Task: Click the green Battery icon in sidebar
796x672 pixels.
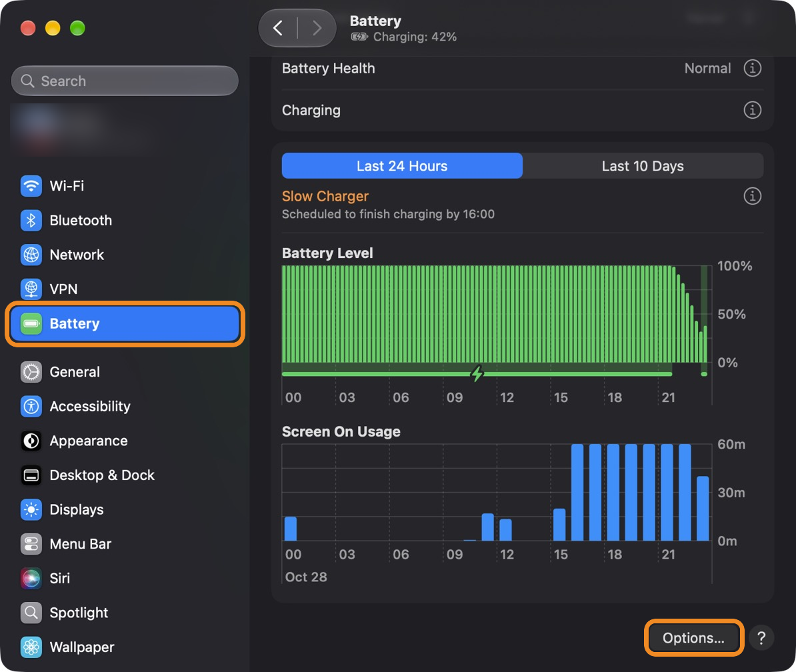Action: click(31, 324)
